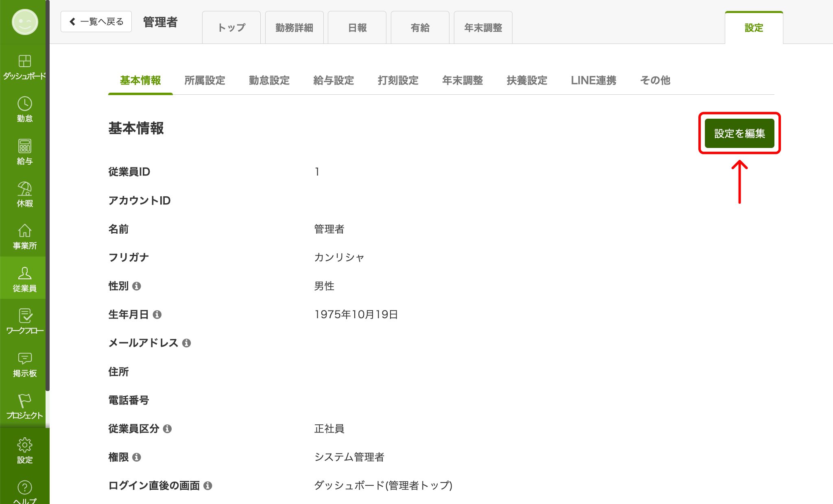
Task: Click the info icon next to 生年月日
Action: click(x=157, y=315)
